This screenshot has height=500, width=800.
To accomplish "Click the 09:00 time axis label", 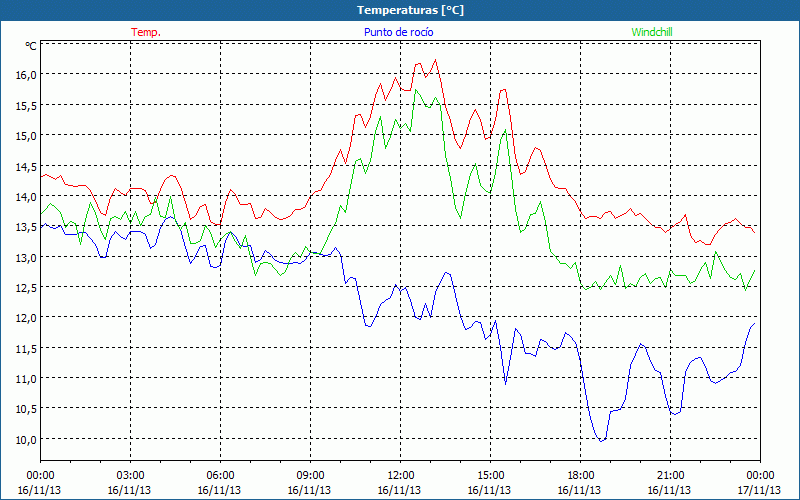I will 311,476.
